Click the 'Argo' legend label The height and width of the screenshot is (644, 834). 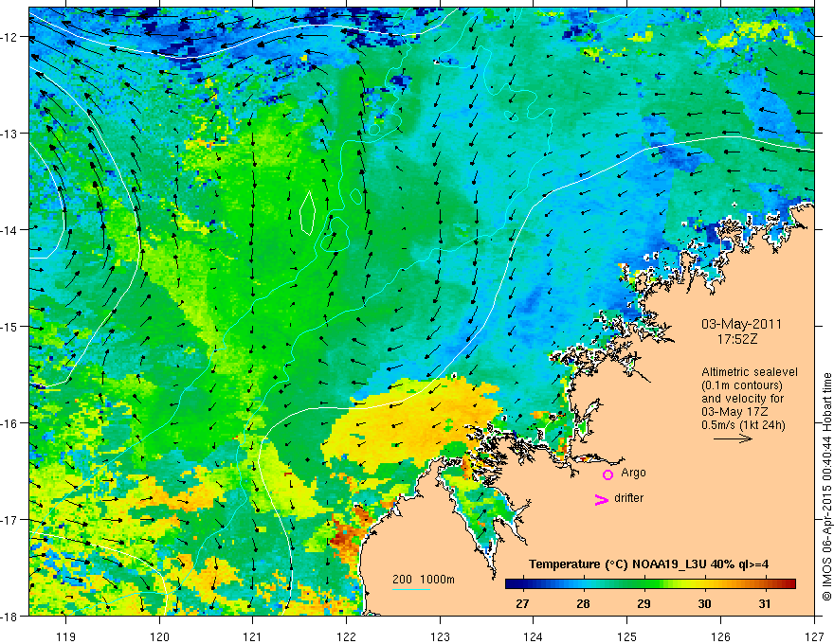(x=633, y=473)
